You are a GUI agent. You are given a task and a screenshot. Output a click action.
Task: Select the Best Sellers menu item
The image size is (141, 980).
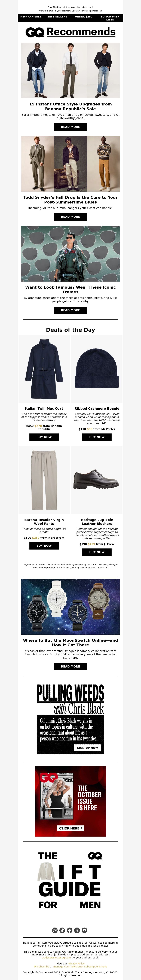click(x=57, y=17)
